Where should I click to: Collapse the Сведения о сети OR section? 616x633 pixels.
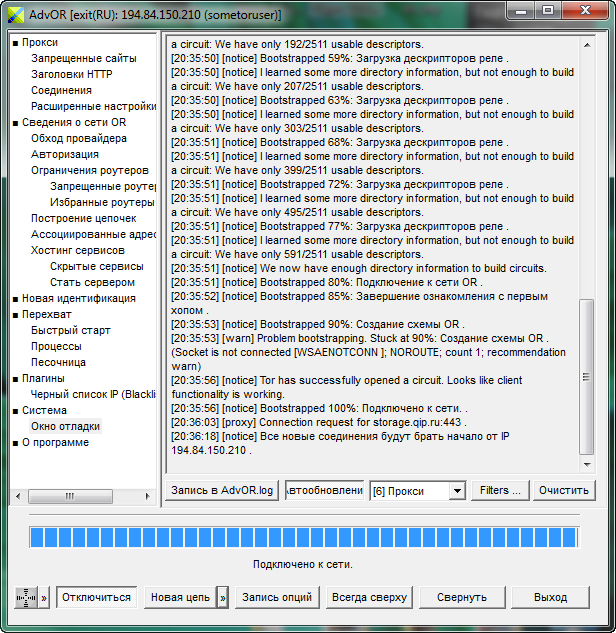(15, 123)
